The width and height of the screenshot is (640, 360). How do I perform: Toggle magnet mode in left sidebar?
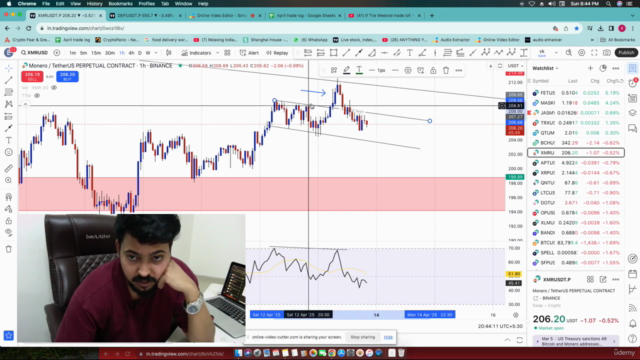coord(9,197)
